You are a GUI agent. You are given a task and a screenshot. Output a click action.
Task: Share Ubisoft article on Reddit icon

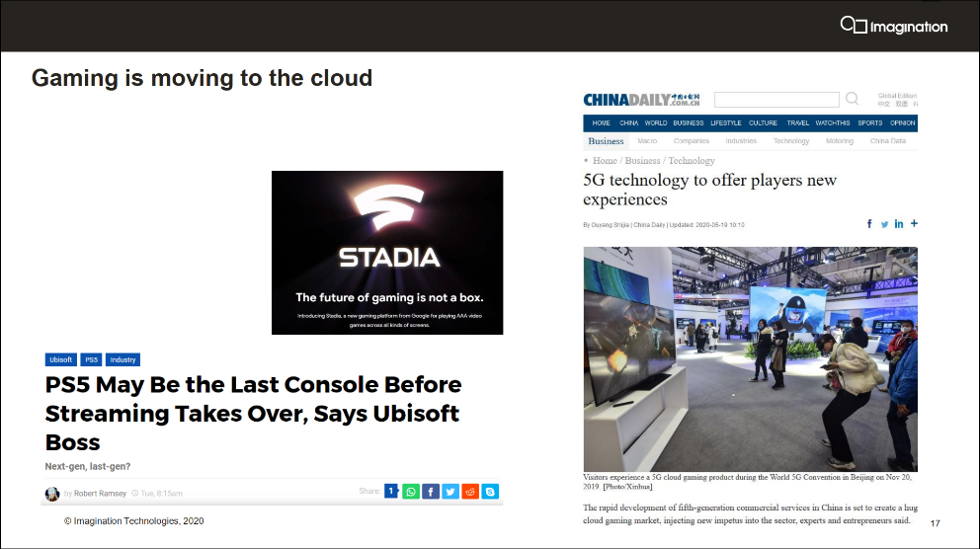pyautogui.click(x=470, y=492)
